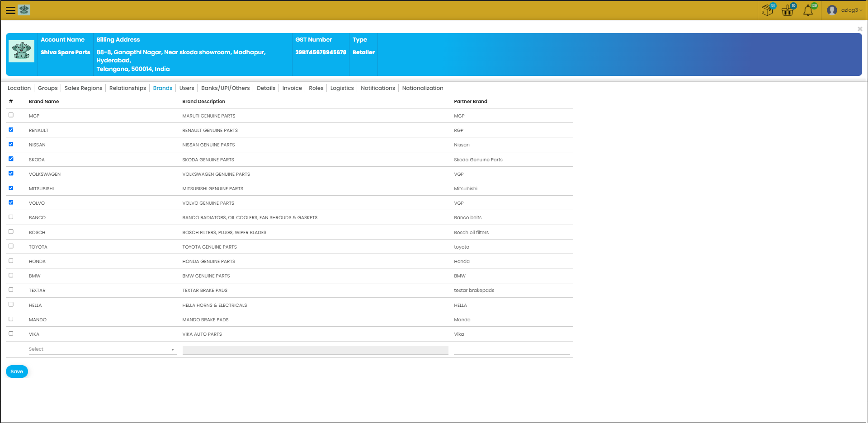This screenshot has height=423, width=868.
Task: Open the aziog3 user dropdown
Action: click(851, 10)
